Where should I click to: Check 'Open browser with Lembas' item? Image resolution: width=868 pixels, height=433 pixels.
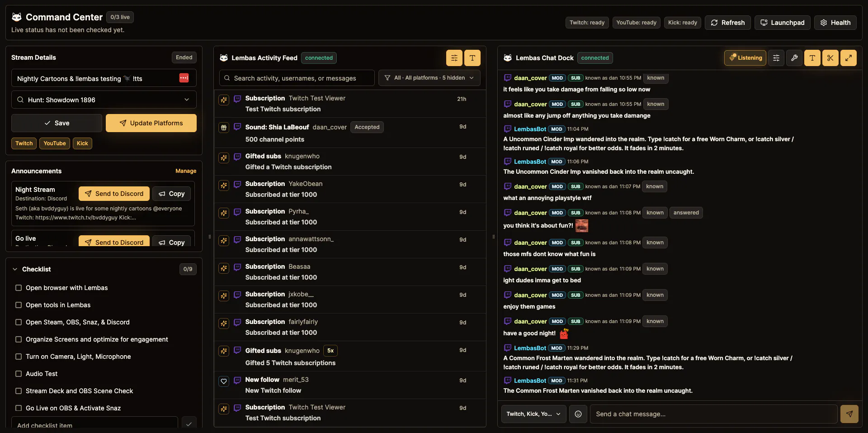[19, 288]
